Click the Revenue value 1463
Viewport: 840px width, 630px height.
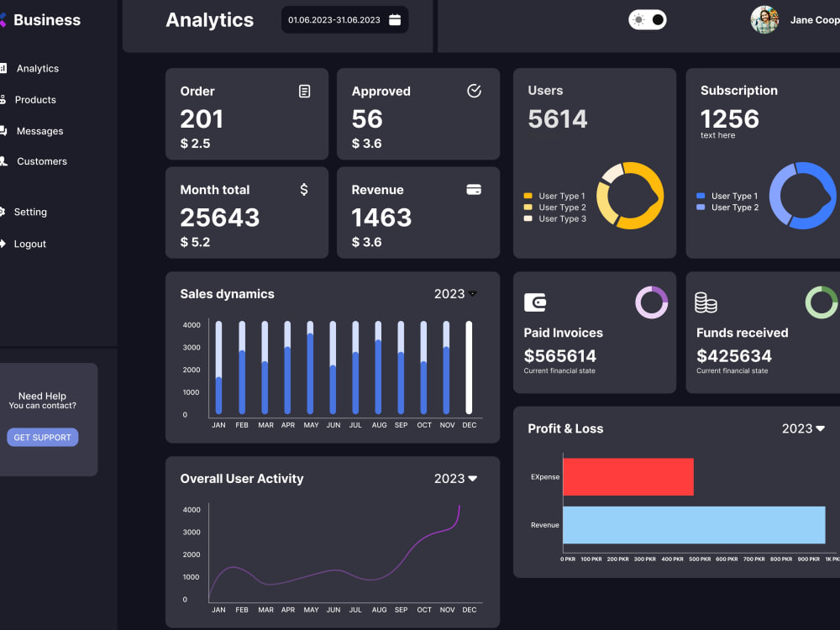tap(381, 218)
